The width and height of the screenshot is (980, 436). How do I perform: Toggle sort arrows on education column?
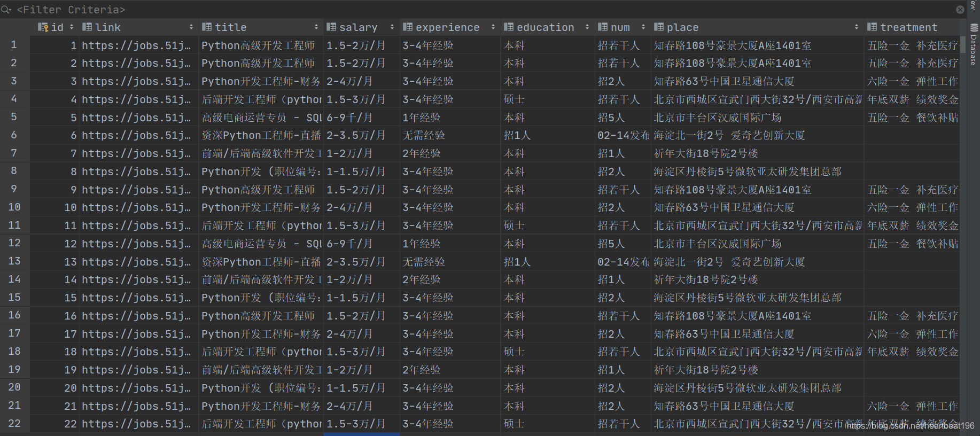587,27
